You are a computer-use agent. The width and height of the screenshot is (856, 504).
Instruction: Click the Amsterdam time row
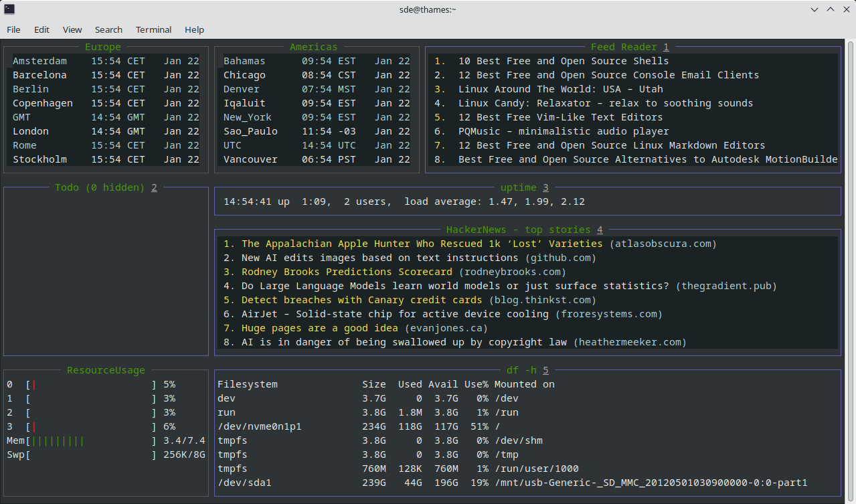tap(106, 61)
